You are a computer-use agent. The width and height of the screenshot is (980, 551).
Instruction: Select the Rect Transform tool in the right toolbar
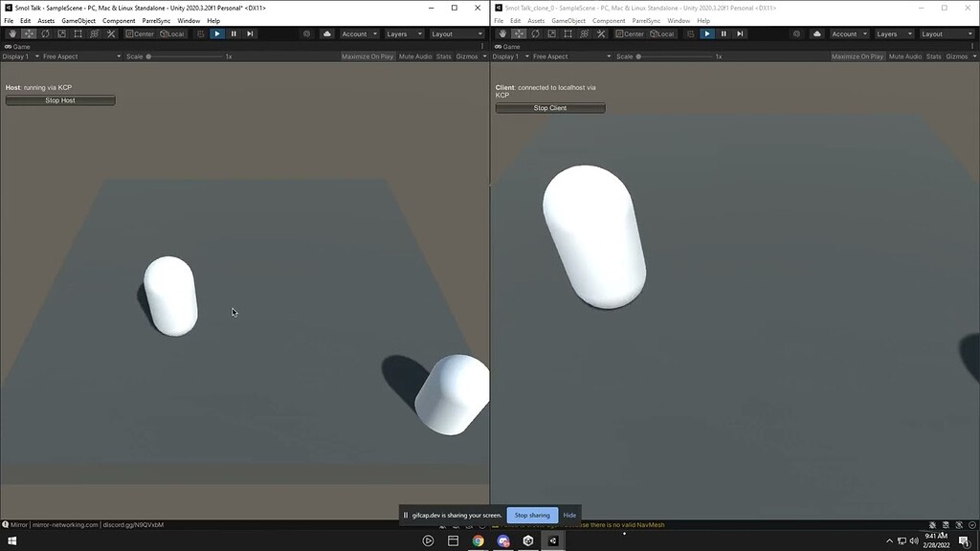coord(567,33)
